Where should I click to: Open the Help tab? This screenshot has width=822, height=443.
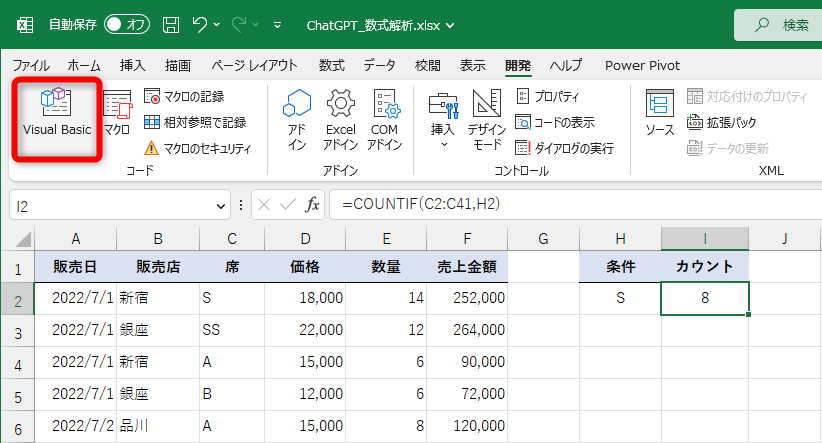(x=566, y=66)
